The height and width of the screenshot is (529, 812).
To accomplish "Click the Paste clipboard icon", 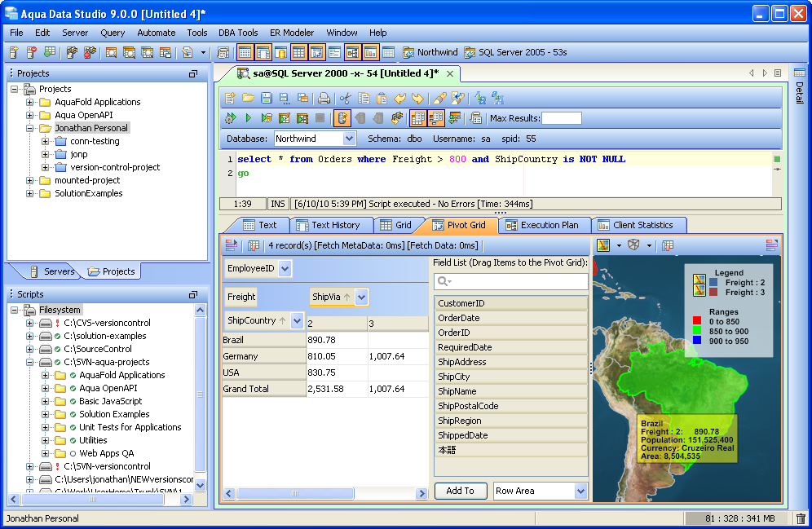I will (x=382, y=98).
